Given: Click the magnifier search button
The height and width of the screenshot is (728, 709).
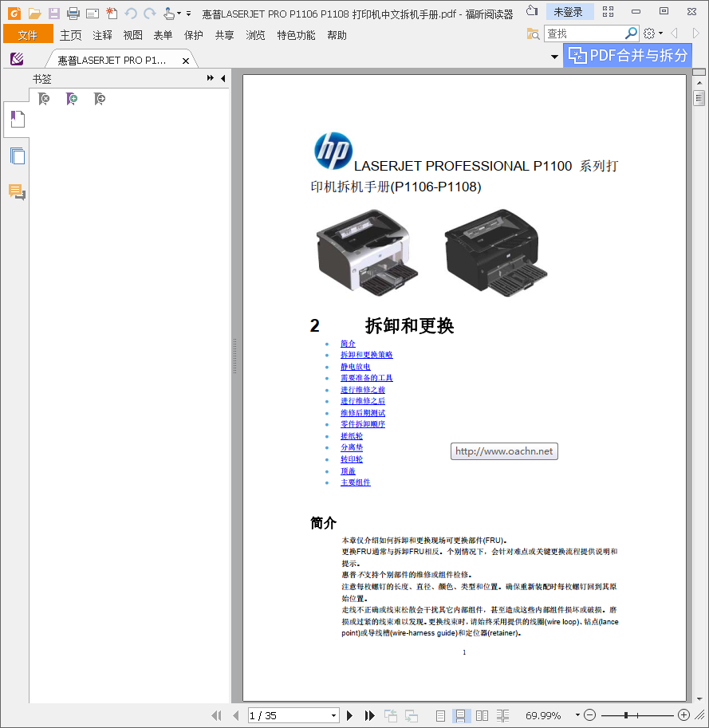Looking at the screenshot, I should pyautogui.click(x=631, y=33).
